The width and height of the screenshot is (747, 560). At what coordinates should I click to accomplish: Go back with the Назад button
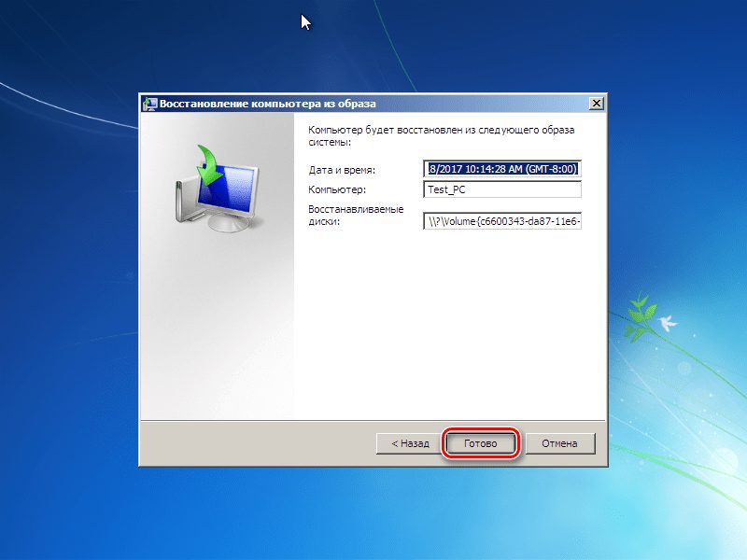410,443
